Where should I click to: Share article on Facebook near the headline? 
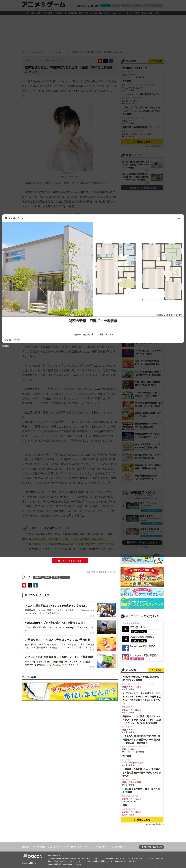(x=111, y=61)
